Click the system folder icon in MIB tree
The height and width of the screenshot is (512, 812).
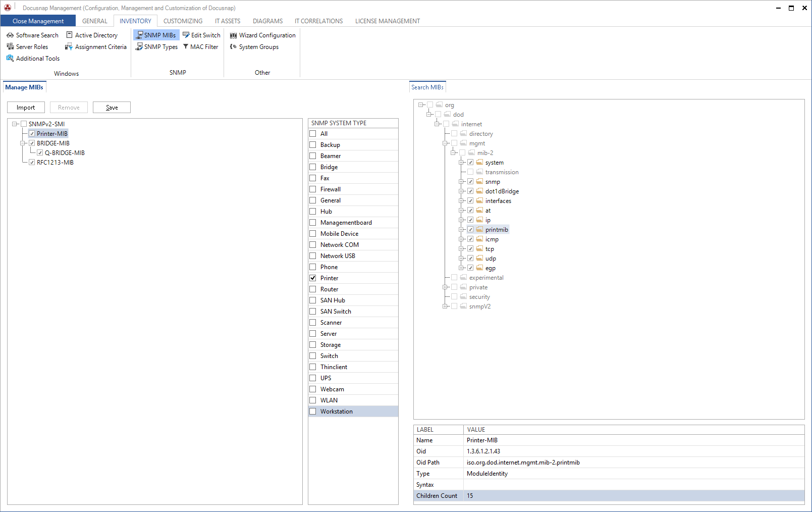479,162
